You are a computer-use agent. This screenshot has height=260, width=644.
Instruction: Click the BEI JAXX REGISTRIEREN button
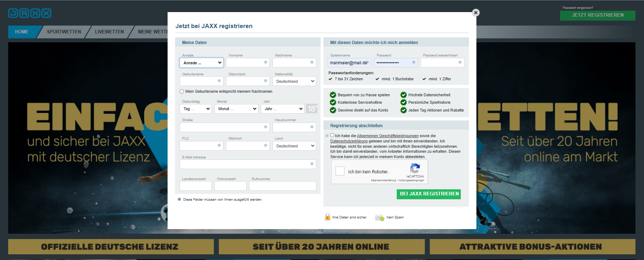429,194
